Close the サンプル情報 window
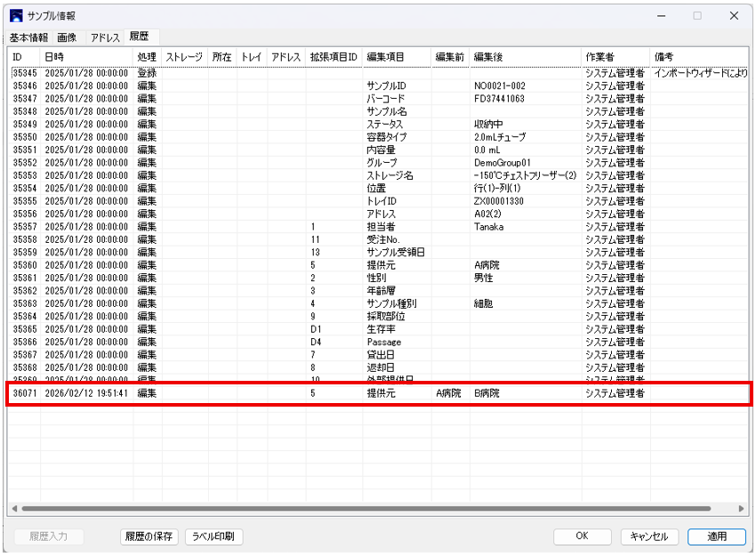 [733, 16]
